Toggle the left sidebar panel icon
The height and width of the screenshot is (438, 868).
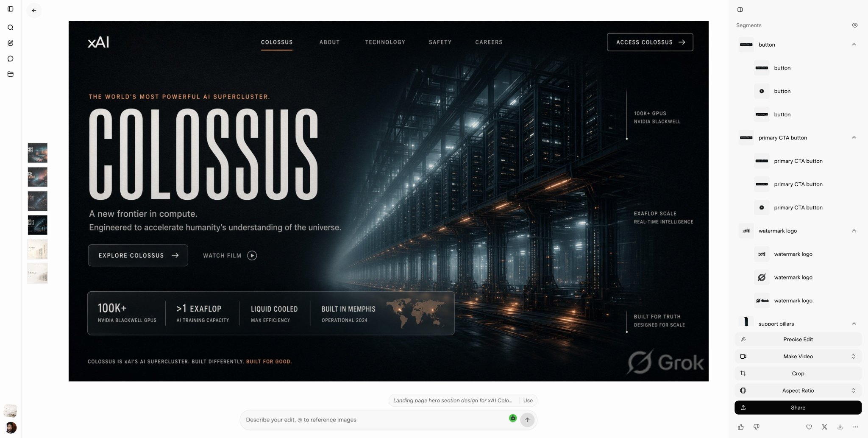tap(11, 9)
